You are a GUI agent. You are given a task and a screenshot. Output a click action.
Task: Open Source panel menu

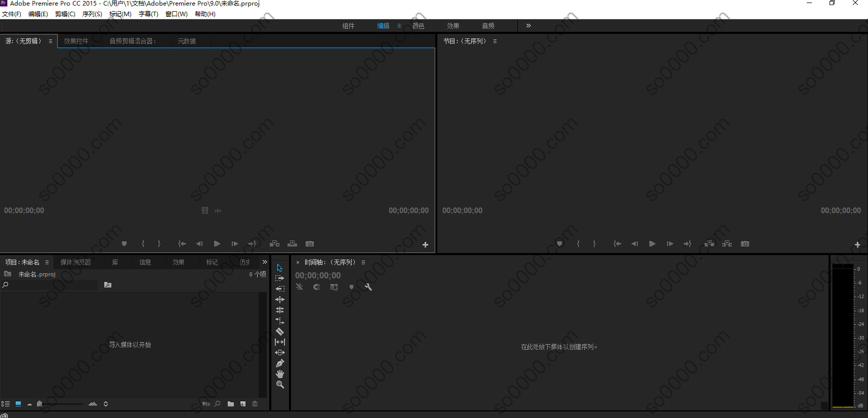[x=51, y=41]
